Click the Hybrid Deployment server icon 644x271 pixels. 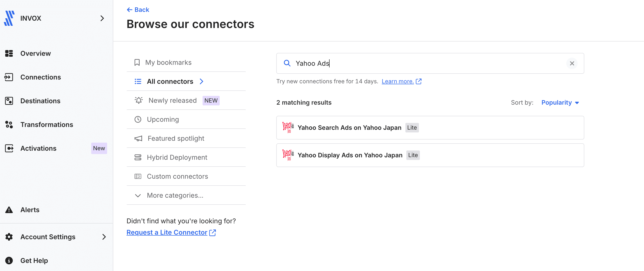[x=138, y=157]
